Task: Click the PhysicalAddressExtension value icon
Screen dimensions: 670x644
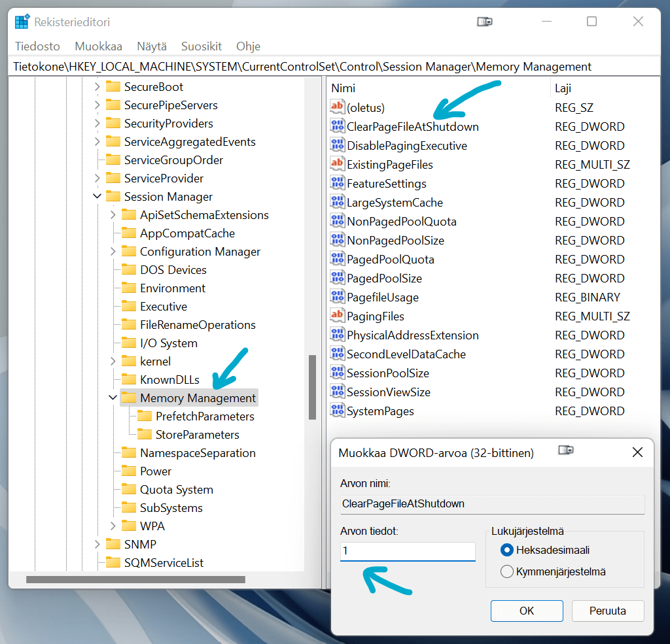Action: [x=337, y=335]
